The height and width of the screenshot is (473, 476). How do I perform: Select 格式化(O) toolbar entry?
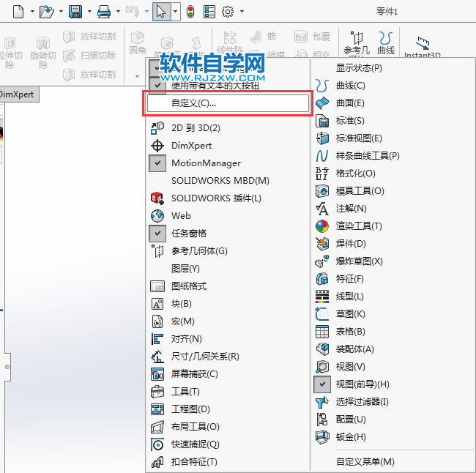pyautogui.click(x=355, y=174)
